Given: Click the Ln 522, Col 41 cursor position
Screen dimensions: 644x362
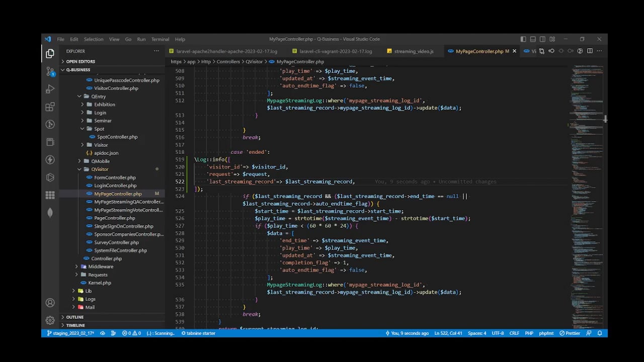Looking at the screenshot, I should tap(448, 333).
